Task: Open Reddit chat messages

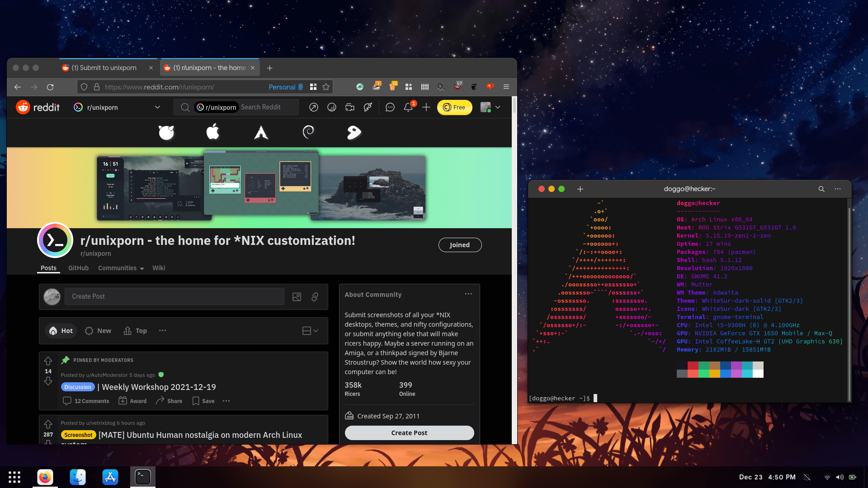Action: [390, 107]
